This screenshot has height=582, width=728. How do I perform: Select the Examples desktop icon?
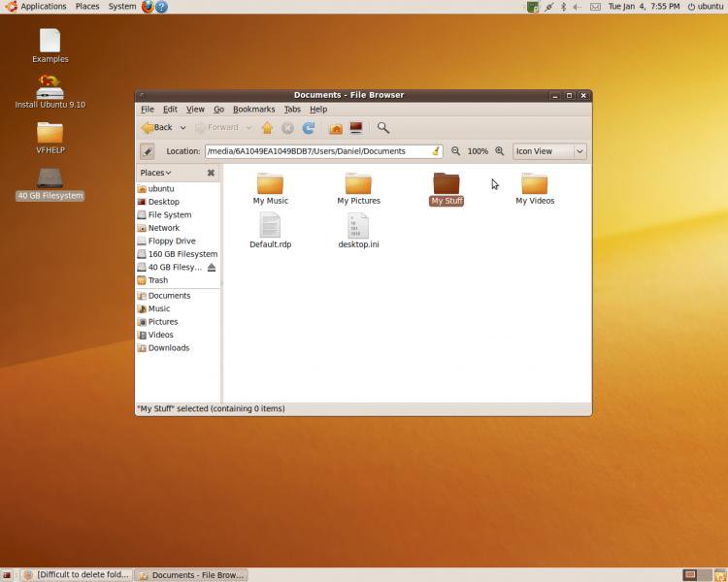click(x=50, y=46)
